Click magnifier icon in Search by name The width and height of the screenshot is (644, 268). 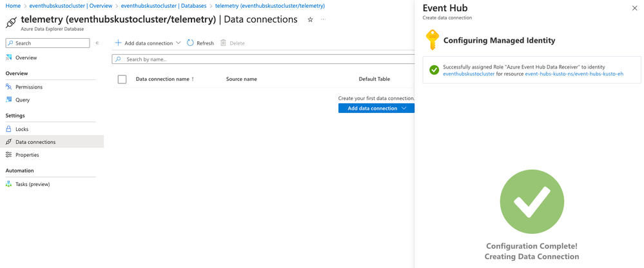(x=118, y=59)
